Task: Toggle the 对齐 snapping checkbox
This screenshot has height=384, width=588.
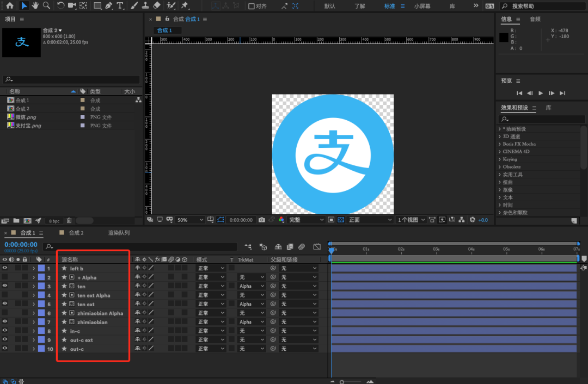Action: click(252, 6)
